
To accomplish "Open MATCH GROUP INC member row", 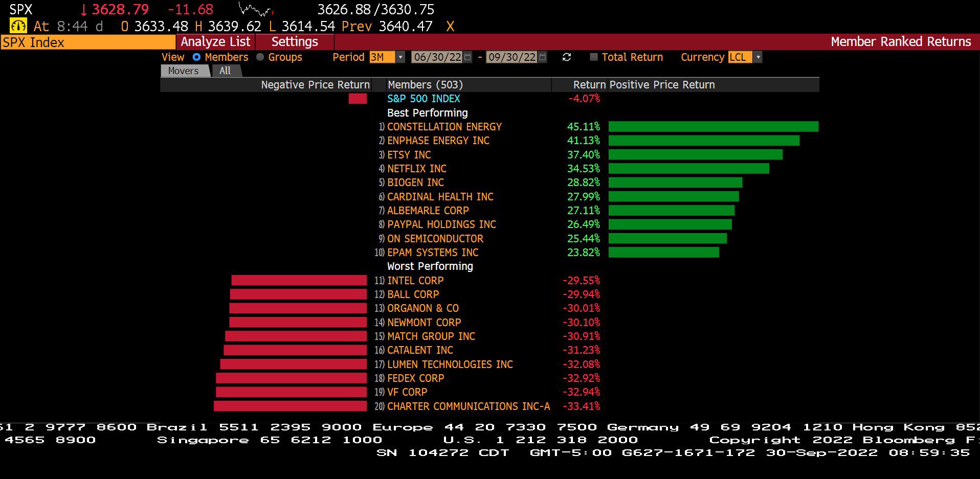I will [431, 336].
